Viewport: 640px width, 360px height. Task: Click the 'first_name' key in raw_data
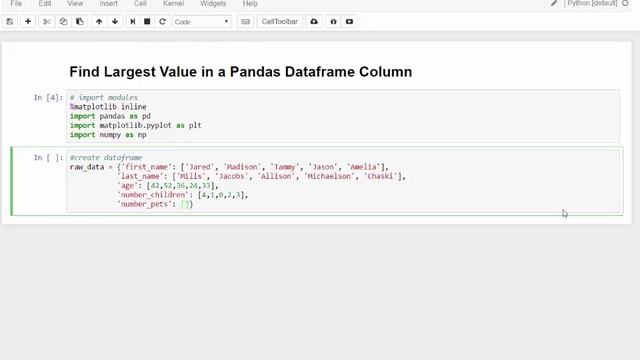point(147,167)
